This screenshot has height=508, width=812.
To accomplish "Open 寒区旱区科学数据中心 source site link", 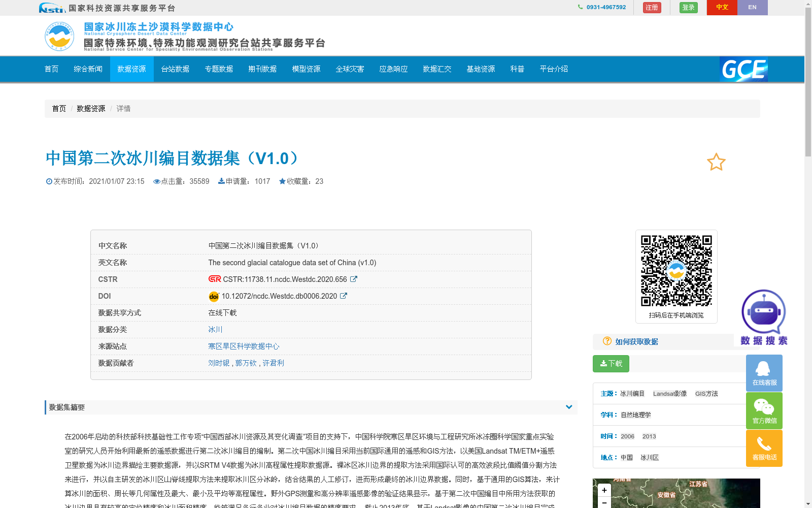I will 244,346.
